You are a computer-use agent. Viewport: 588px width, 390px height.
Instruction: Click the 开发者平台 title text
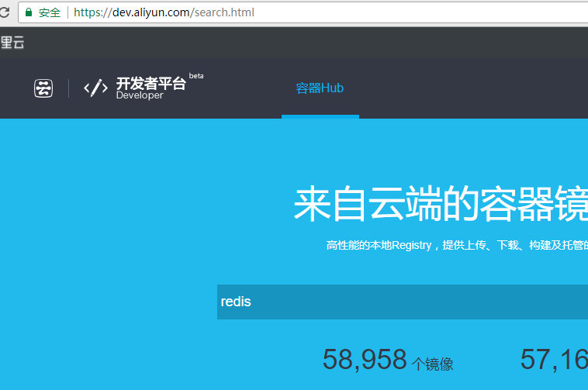click(x=150, y=83)
